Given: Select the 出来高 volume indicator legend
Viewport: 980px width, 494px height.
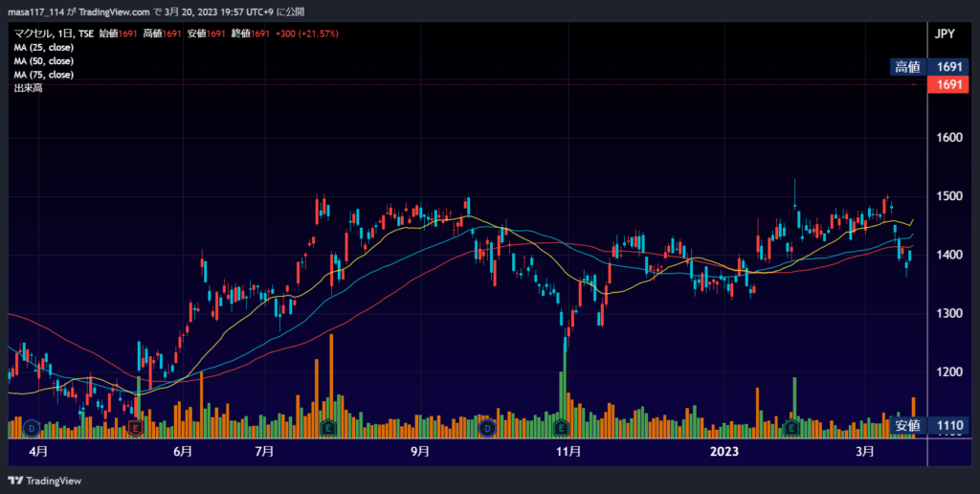Looking at the screenshot, I should (28, 88).
